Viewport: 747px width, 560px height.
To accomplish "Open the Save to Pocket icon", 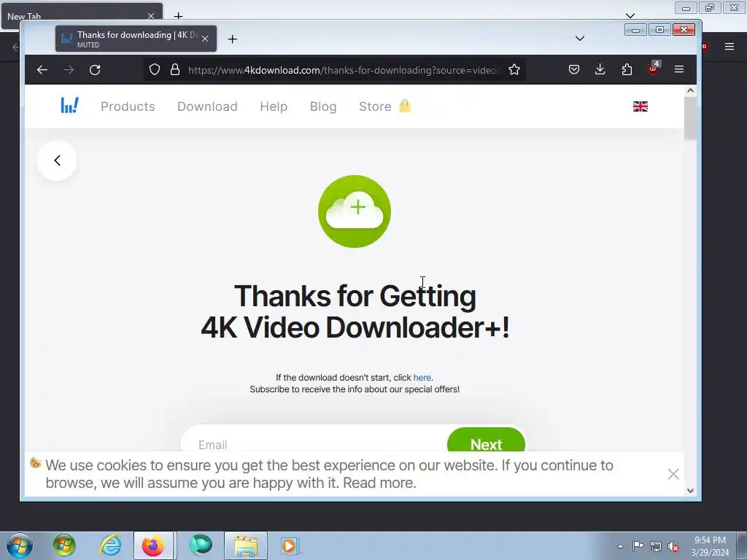I will point(574,69).
